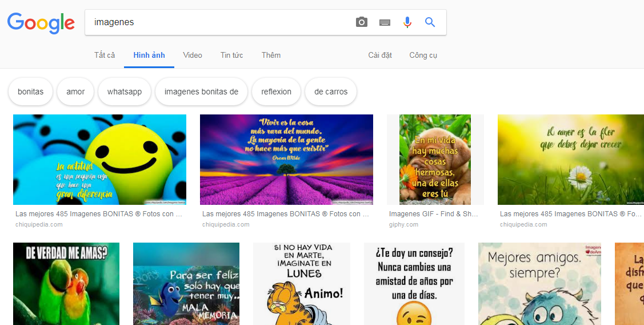Click the 'Las mejores 485' title under smiley image
Image resolution: width=644 pixels, height=325 pixels.
pos(98,214)
